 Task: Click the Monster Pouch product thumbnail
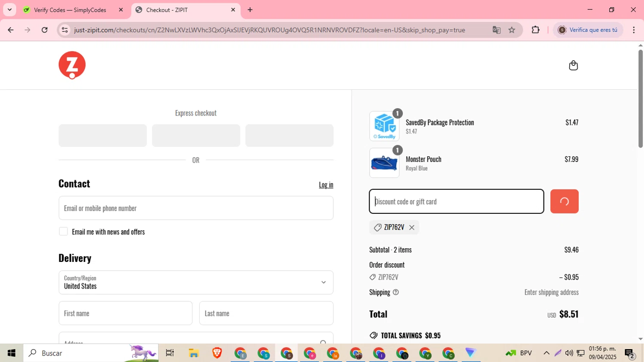coord(384,163)
